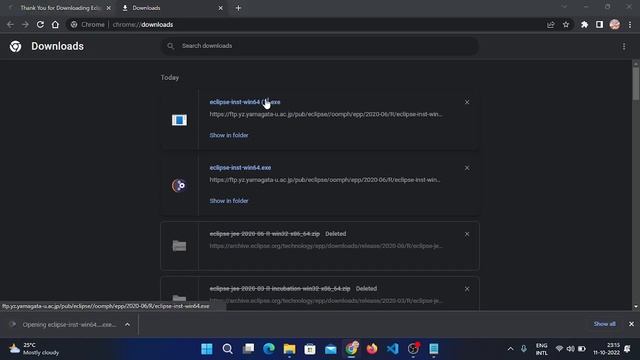Show hidden system tray icons chevron
The height and width of the screenshot is (360, 640).
tap(510, 349)
